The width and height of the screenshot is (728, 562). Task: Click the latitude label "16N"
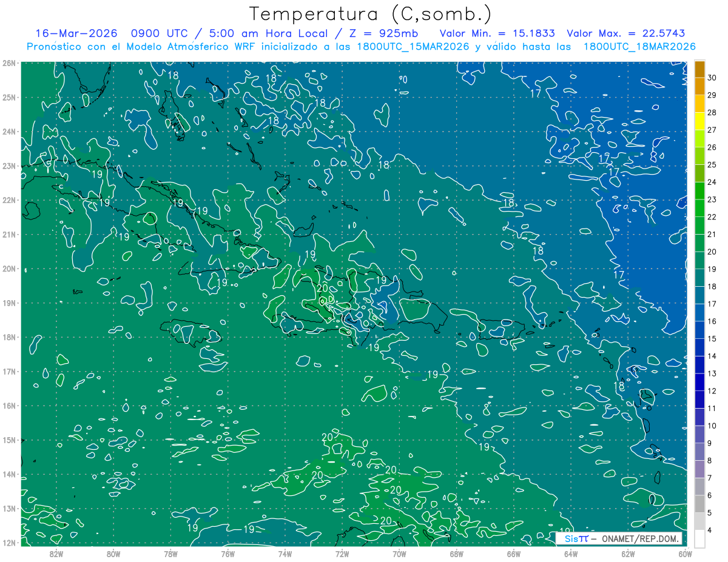(9, 406)
